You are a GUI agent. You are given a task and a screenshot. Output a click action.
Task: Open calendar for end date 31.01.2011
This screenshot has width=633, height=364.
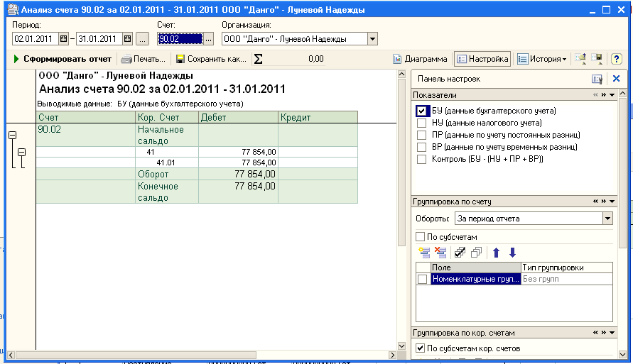pos(127,39)
